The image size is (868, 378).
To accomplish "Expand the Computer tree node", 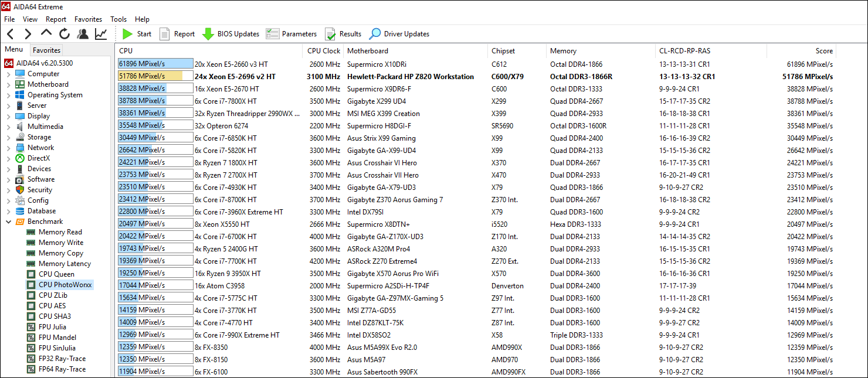I will click(8, 74).
